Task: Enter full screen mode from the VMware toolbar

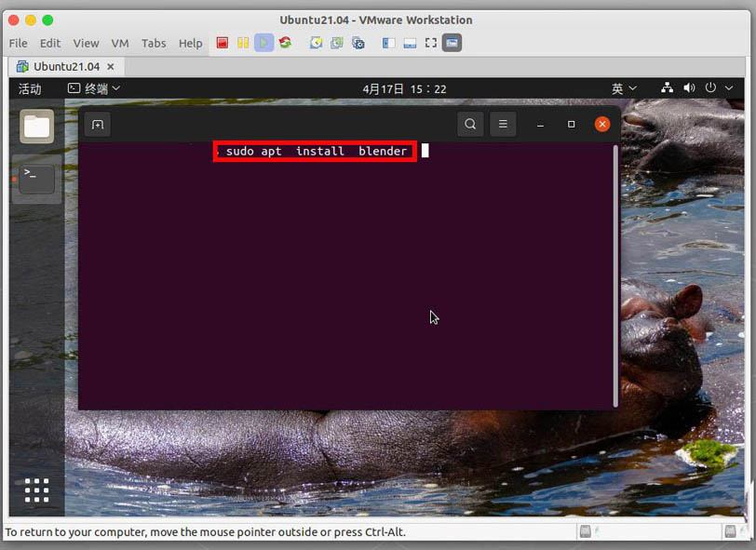Action: 430,43
